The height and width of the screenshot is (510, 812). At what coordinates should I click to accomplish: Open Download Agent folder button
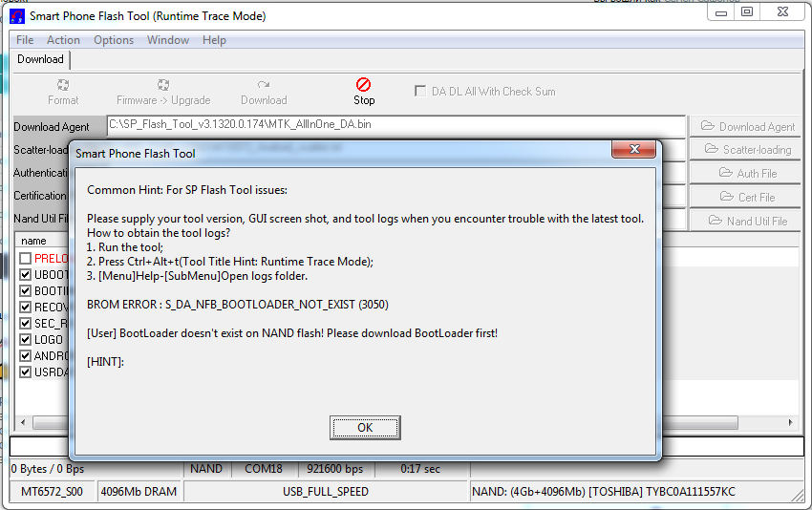(x=745, y=126)
